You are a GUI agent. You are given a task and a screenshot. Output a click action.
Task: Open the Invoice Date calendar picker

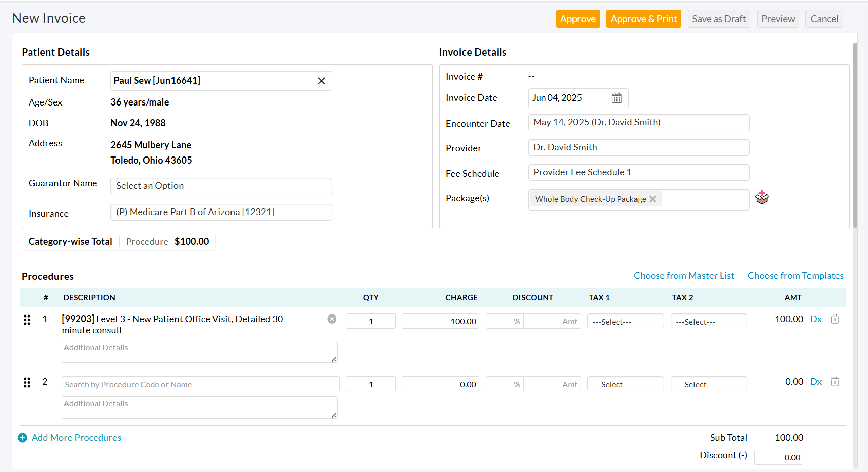[616, 98]
